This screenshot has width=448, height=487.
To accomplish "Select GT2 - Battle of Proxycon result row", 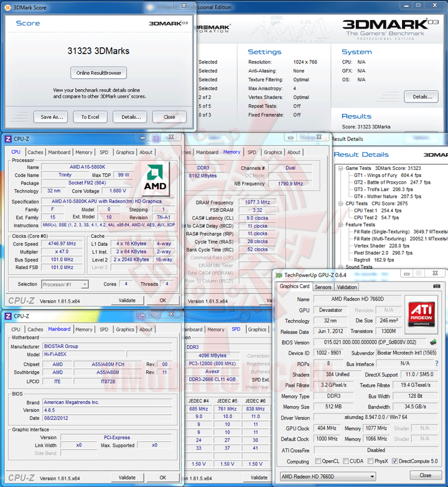I will tap(392, 182).
